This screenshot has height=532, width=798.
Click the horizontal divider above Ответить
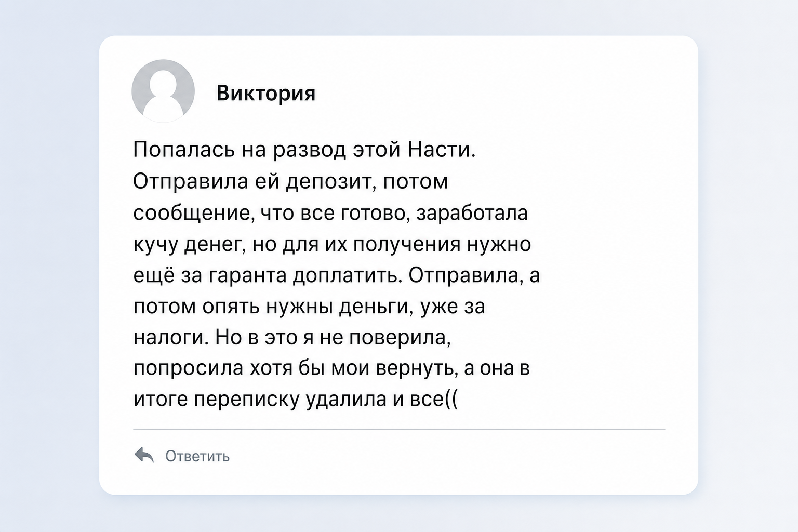coord(399,430)
